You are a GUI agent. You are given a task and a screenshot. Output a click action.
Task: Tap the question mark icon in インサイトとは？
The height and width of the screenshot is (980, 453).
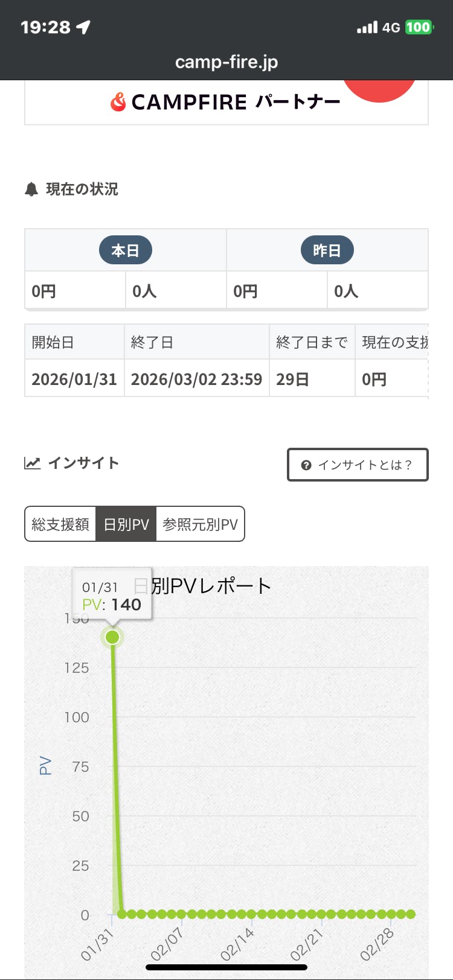[306, 465]
